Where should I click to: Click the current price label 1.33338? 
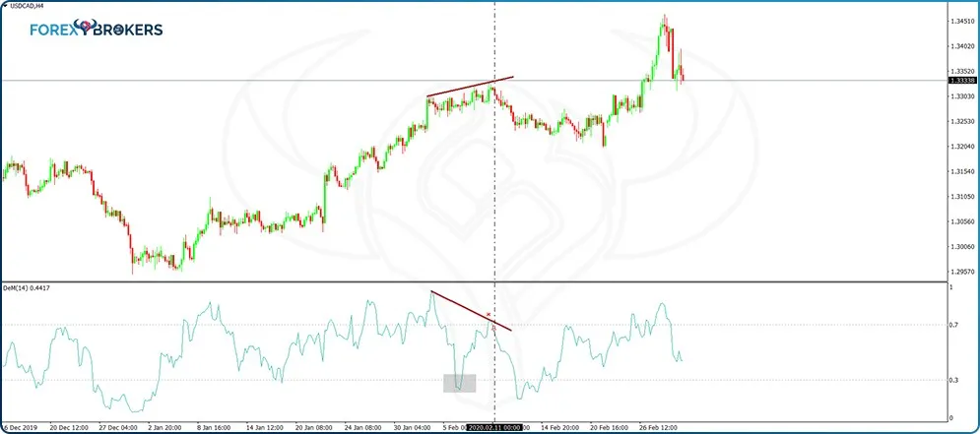coord(961,81)
